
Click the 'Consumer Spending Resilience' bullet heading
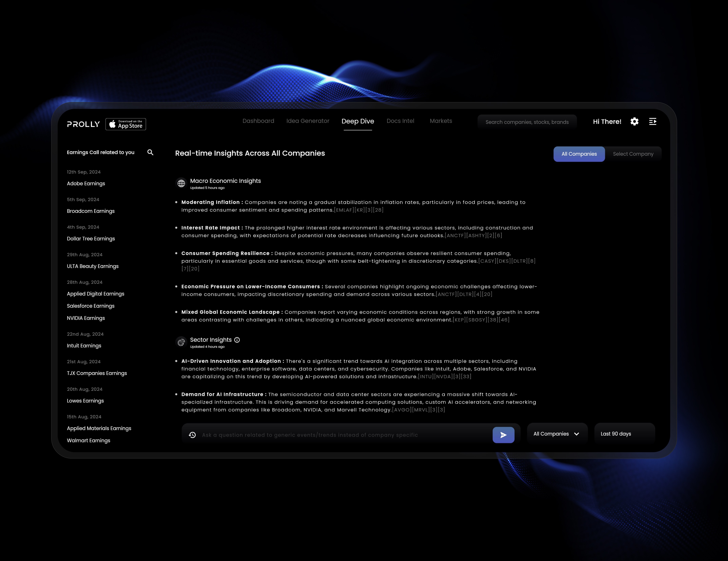pyautogui.click(x=225, y=253)
